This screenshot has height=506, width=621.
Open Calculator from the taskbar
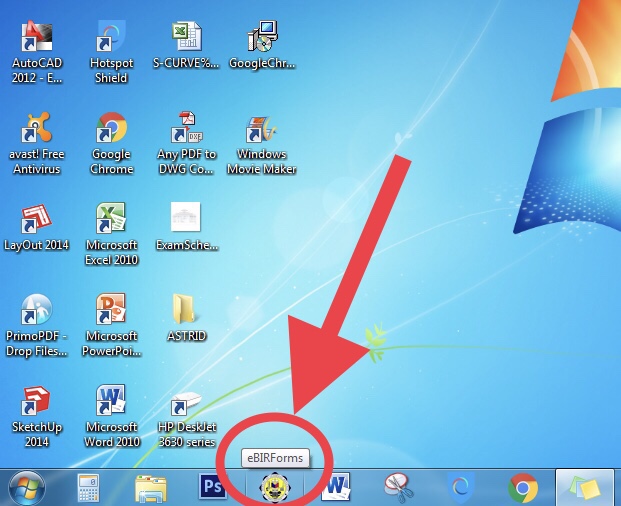tap(88, 487)
